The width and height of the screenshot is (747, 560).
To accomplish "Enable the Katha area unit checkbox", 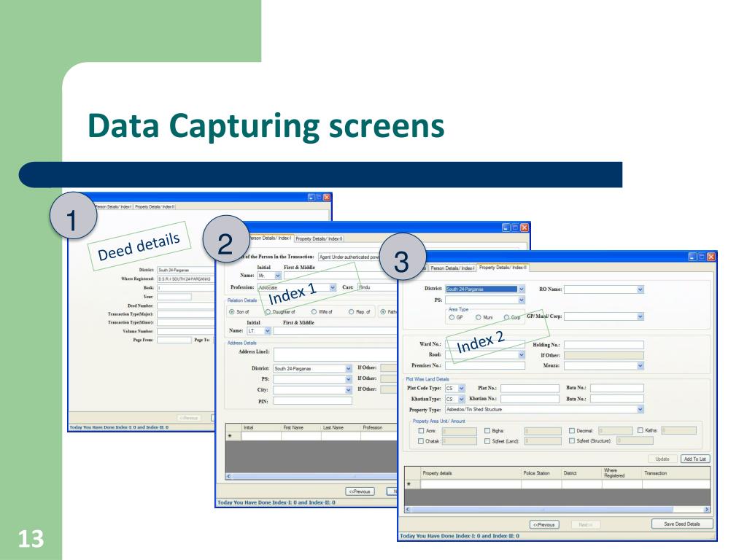I will [x=640, y=430].
